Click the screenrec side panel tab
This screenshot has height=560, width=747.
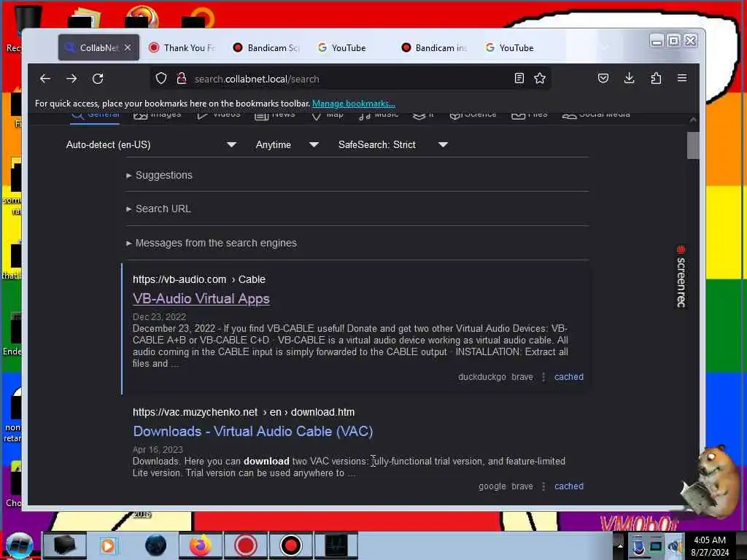click(681, 276)
